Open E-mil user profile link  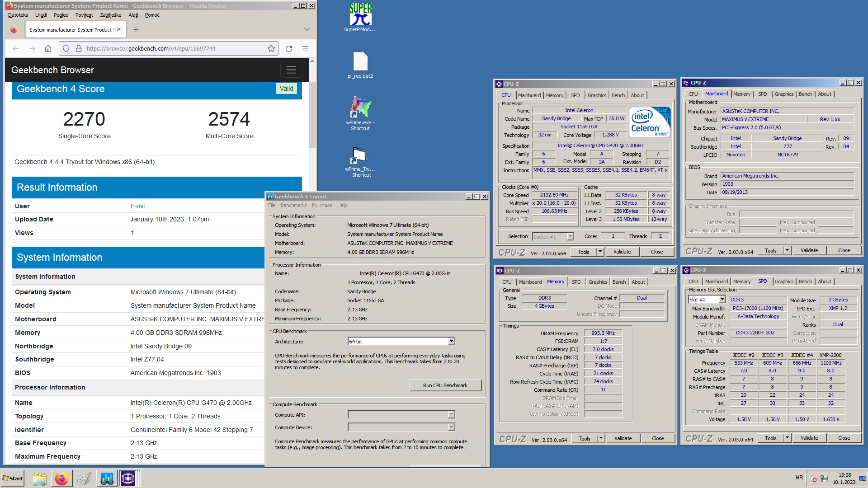(137, 206)
